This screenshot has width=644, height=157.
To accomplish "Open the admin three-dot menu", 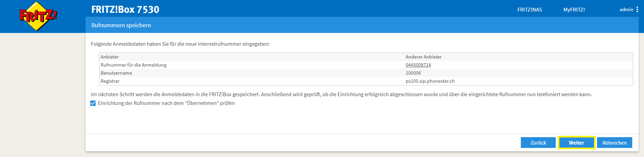I will 637,9.
